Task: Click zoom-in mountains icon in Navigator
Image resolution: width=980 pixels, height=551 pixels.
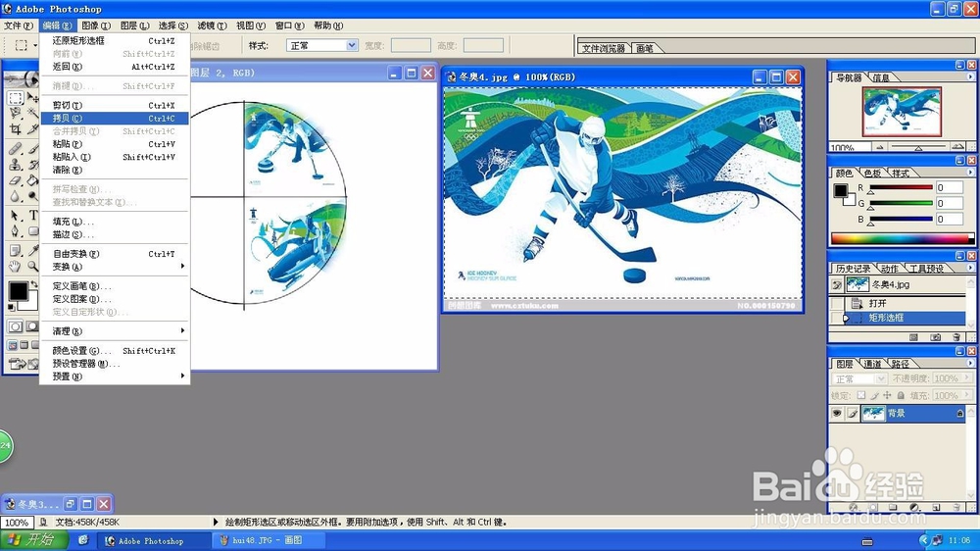Action: [x=957, y=147]
